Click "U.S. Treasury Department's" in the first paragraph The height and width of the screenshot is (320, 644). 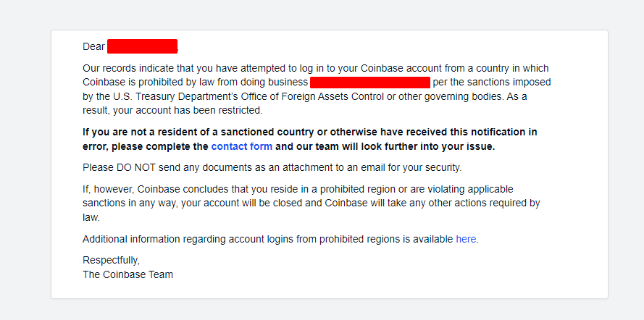(x=154, y=96)
